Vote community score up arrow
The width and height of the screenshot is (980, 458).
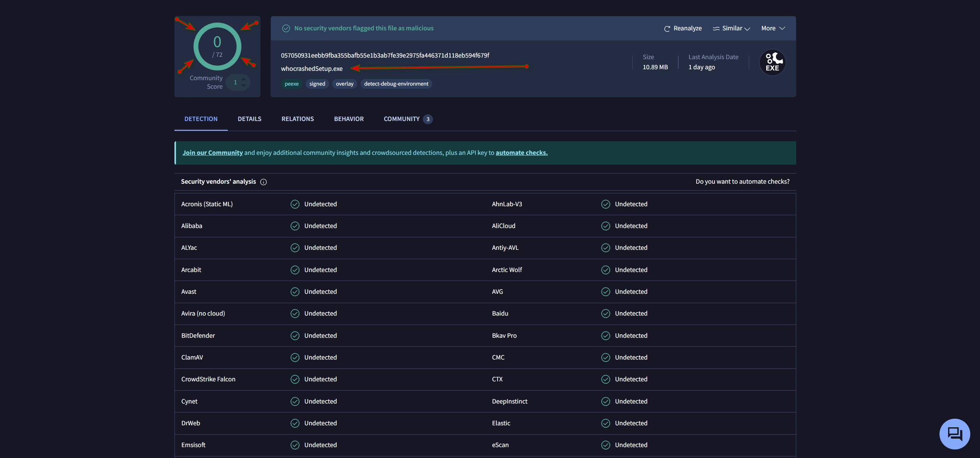click(x=243, y=79)
